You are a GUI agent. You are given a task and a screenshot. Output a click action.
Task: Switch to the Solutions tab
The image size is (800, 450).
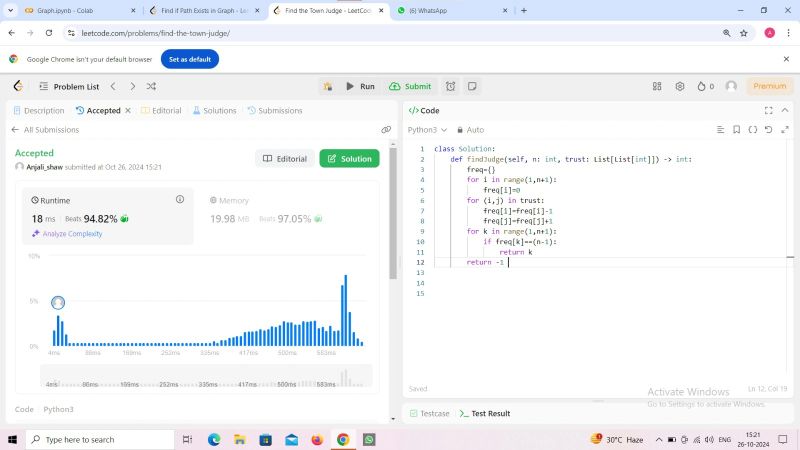[x=214, y=110]
